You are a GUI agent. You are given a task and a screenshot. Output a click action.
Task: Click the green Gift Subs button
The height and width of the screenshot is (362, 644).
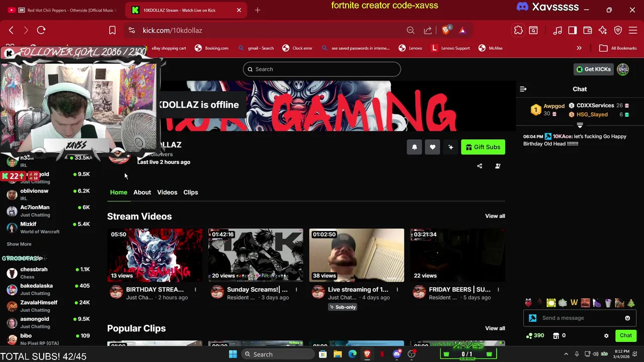tap(483, 147)
